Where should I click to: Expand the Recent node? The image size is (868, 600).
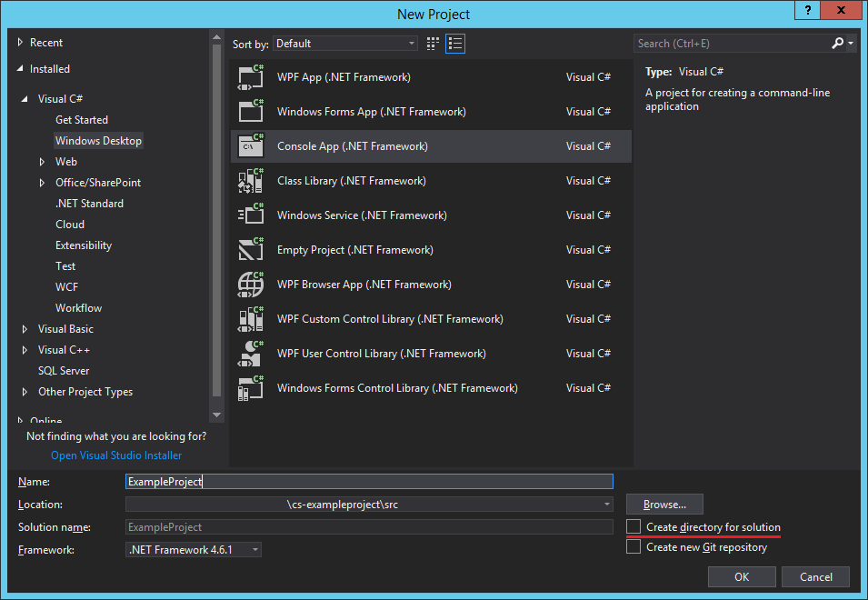pyautogui.click(x=21, y=43)
